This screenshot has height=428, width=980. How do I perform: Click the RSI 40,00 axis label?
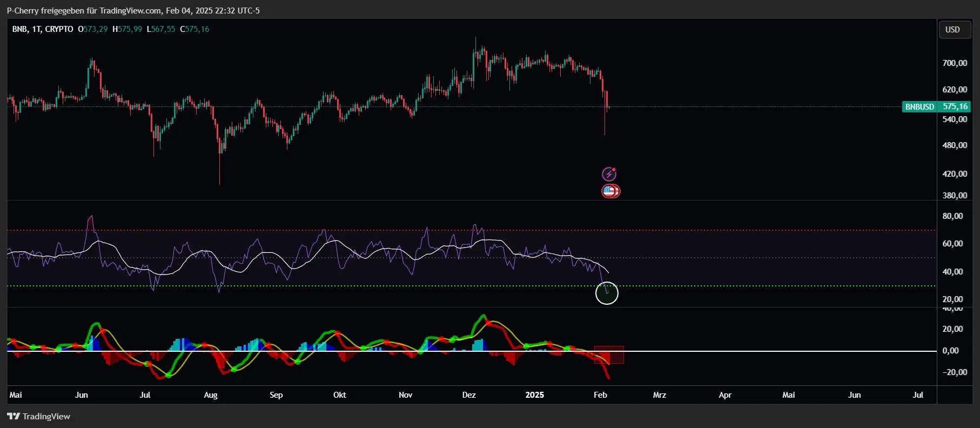click(x=952, y=272)
